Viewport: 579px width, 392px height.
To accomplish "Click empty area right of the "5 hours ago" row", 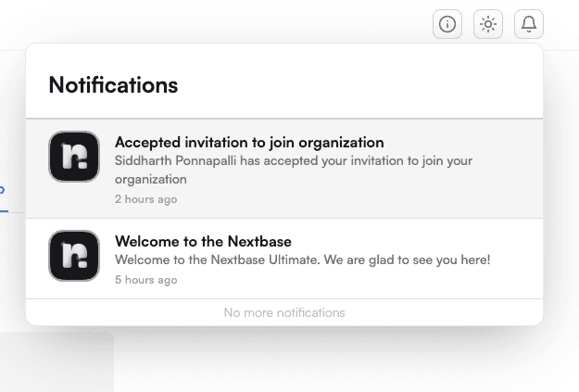I will click(371, 279).
